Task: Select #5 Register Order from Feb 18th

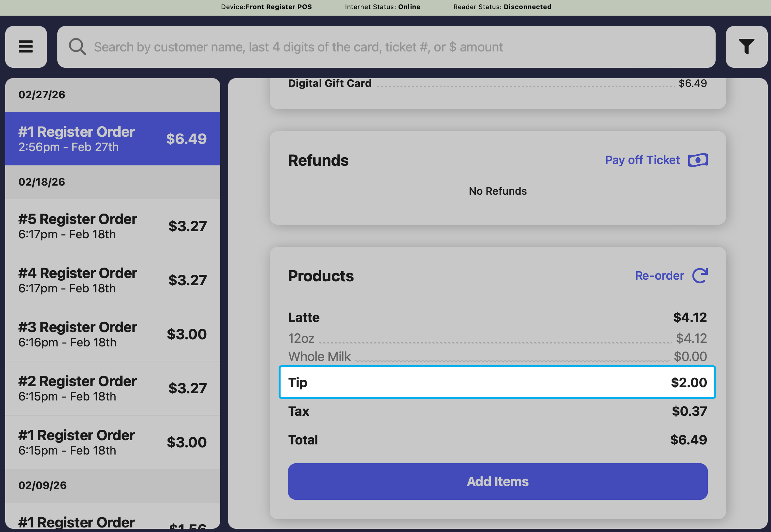Action: [x=112, y=226]
